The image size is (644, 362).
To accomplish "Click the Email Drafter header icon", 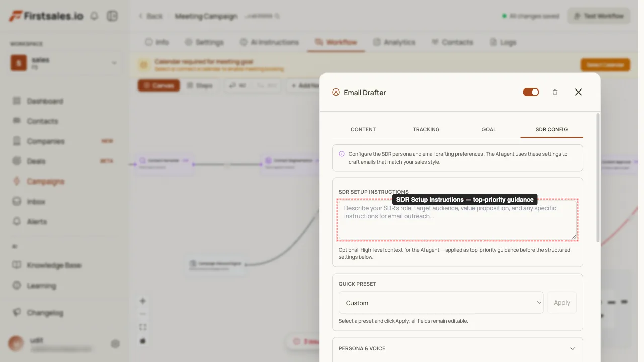I will (336, 92).
